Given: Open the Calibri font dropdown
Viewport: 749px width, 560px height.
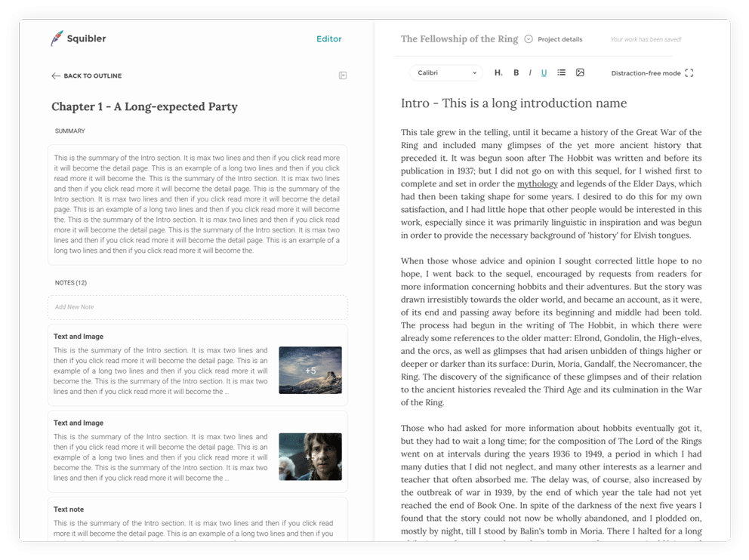Looking at the screenshot, I should 446,73.
